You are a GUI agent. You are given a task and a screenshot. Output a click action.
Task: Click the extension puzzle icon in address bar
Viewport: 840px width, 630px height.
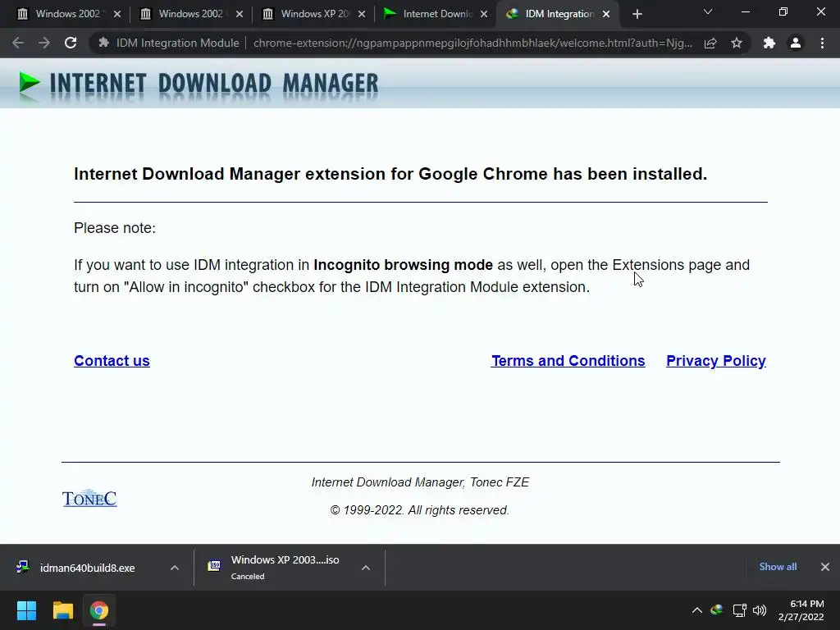tap(104, 43)
